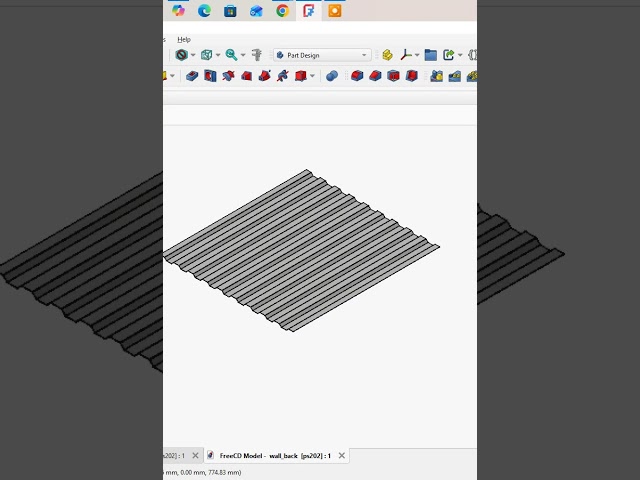Click the red Subtractive Primitive box icon

[301, 76]
